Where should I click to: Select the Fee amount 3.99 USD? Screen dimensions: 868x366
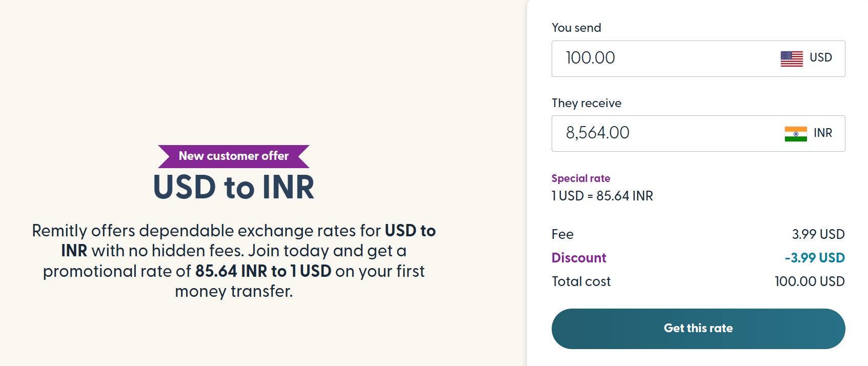[x=818, y=234]
